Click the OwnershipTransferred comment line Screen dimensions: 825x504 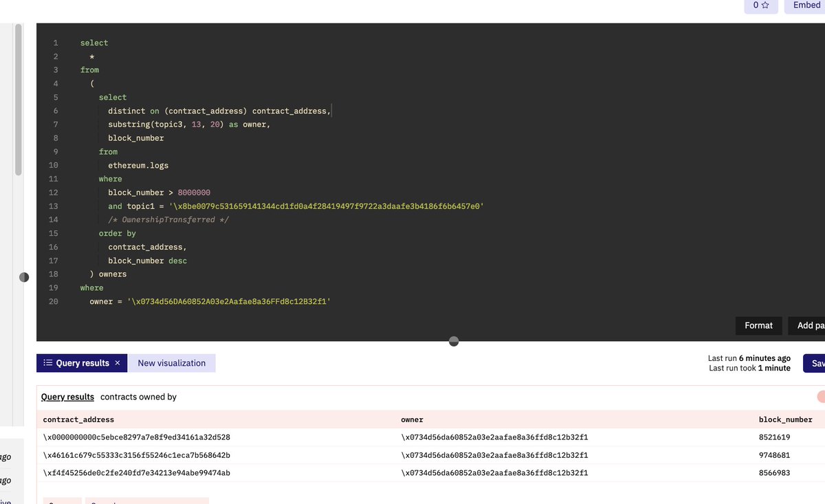point(168,220)
